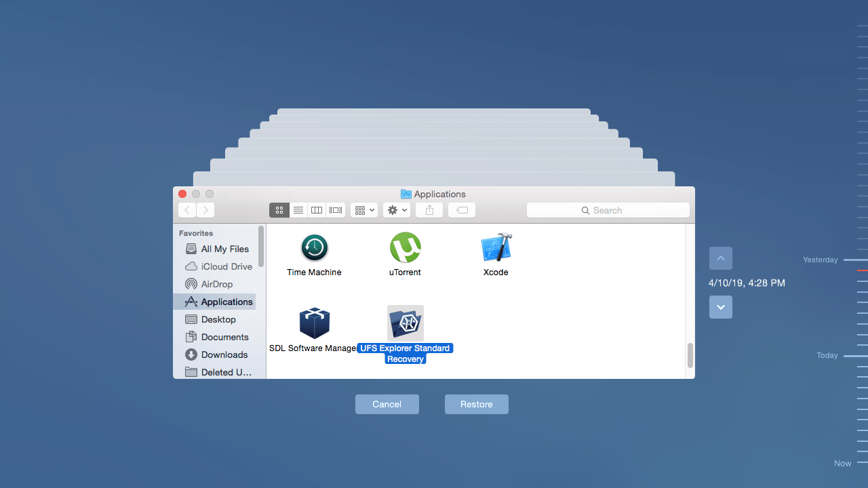868x488 pixels.
Task: Open the arrange items dropdown
Action: pos(363,210)
